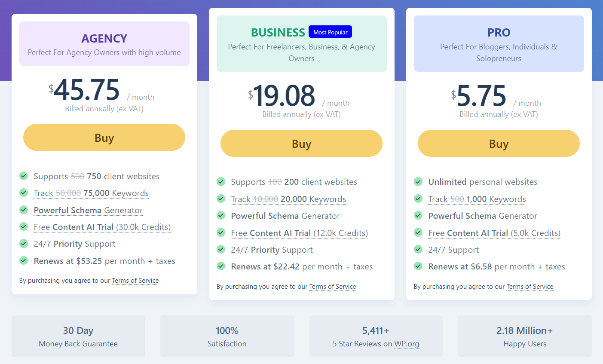
Task: Open Terms of Service link in Agency card
Action: point(135,281)
